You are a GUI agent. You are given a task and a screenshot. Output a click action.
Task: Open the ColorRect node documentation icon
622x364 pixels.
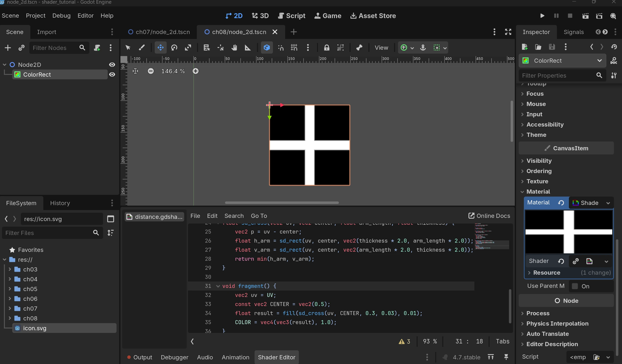(614, 61)
